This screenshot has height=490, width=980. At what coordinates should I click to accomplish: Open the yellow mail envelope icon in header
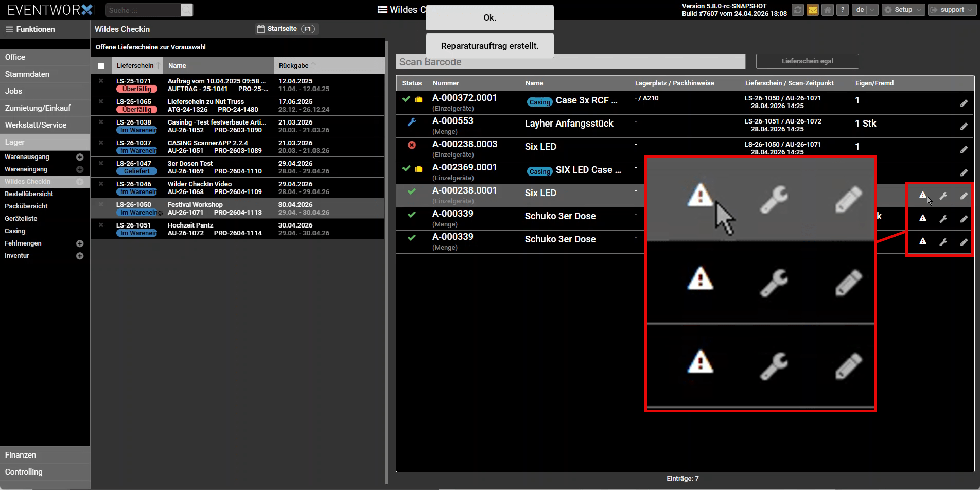pyautogui.click(x=813, y=10)
